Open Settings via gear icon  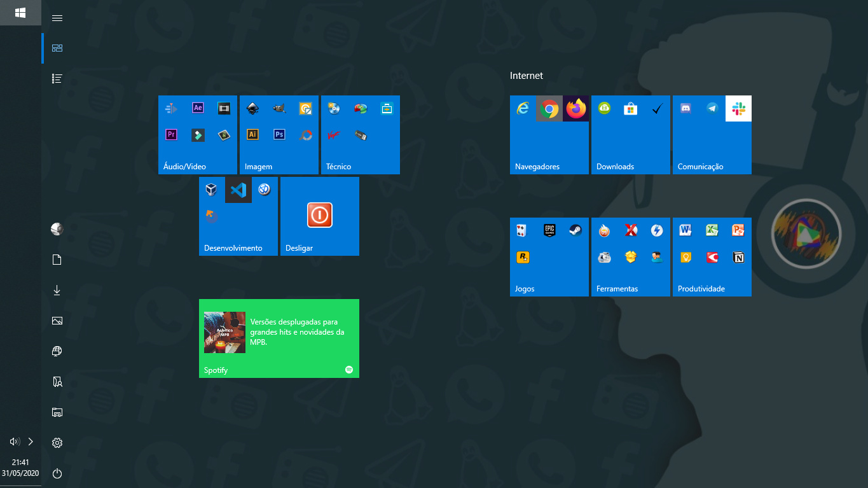click(57, 443)
